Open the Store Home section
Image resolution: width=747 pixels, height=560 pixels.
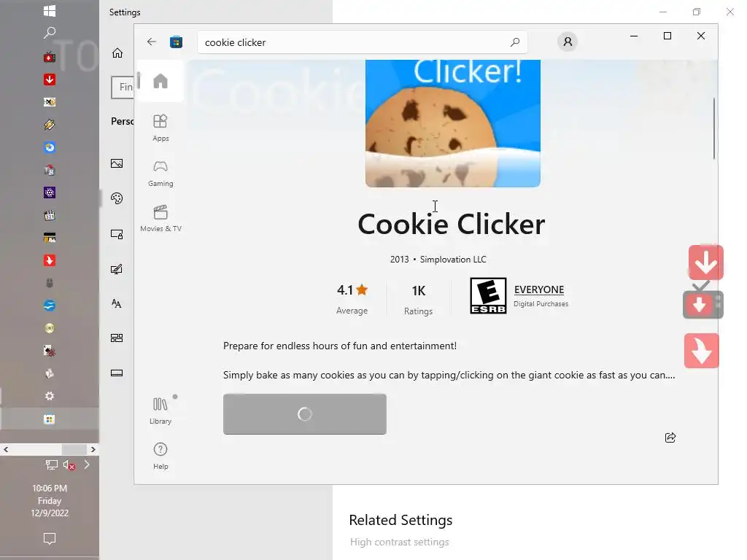[160, 81]
